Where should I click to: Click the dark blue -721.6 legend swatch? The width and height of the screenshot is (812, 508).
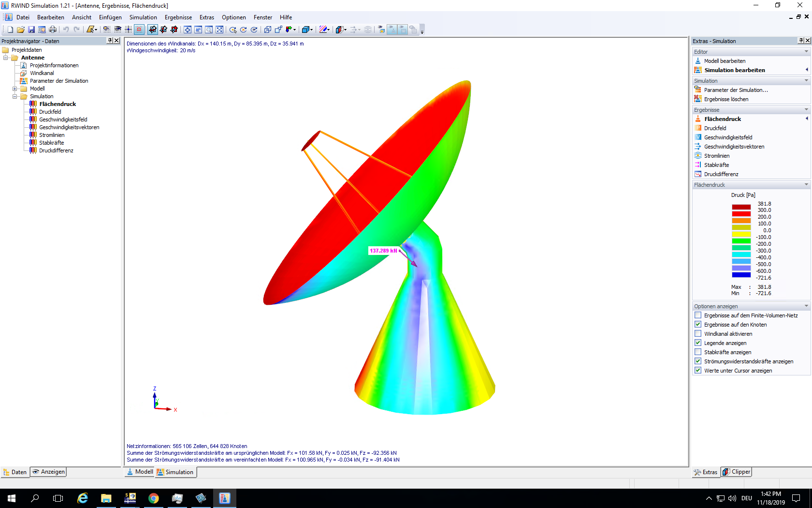pos(741,275)
